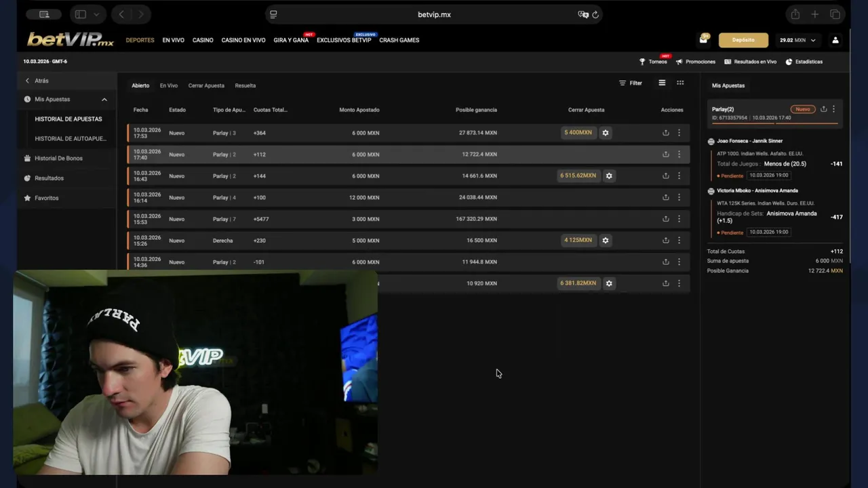Image resolution: width=868 pixels, height=488 pixels.
Task: Open the EN VIVO menu item
Action: (x=173, y=40)
